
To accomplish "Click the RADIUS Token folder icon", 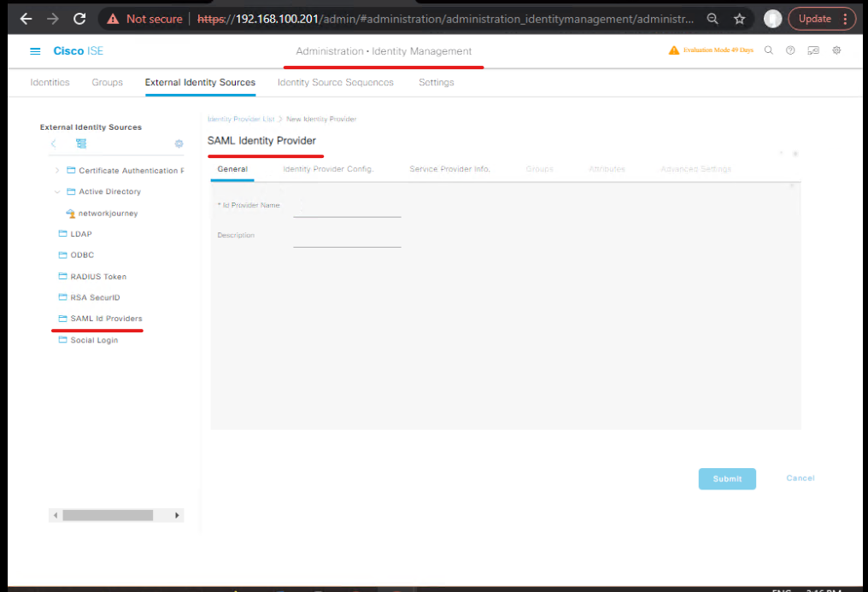I will (62, 276).
